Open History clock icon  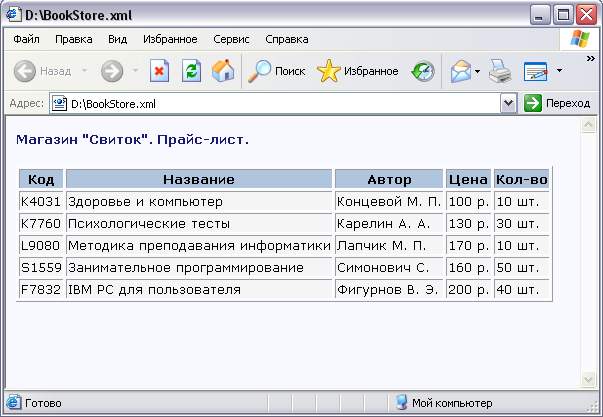pyautogui.click(x=423, y=71)
